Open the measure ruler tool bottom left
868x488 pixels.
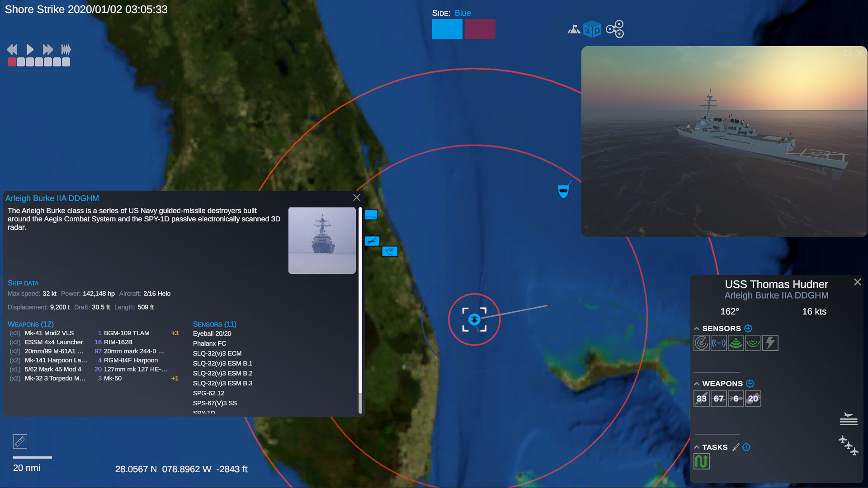(x=20, y=441)
